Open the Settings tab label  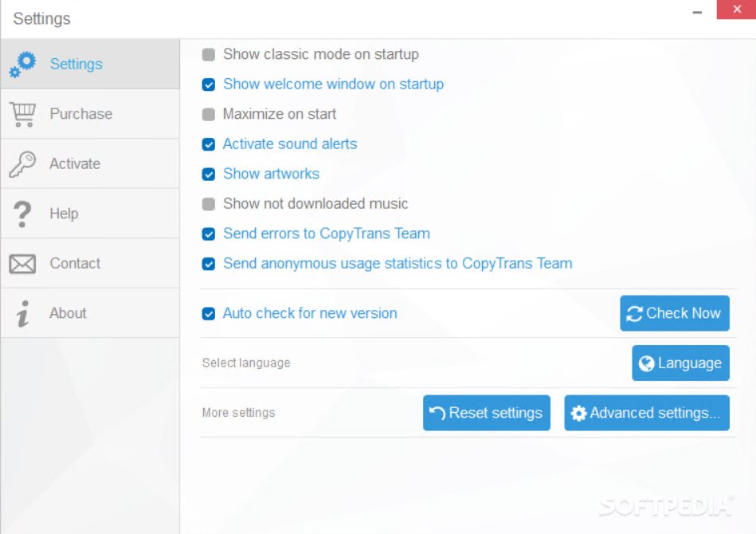[76, 64]
